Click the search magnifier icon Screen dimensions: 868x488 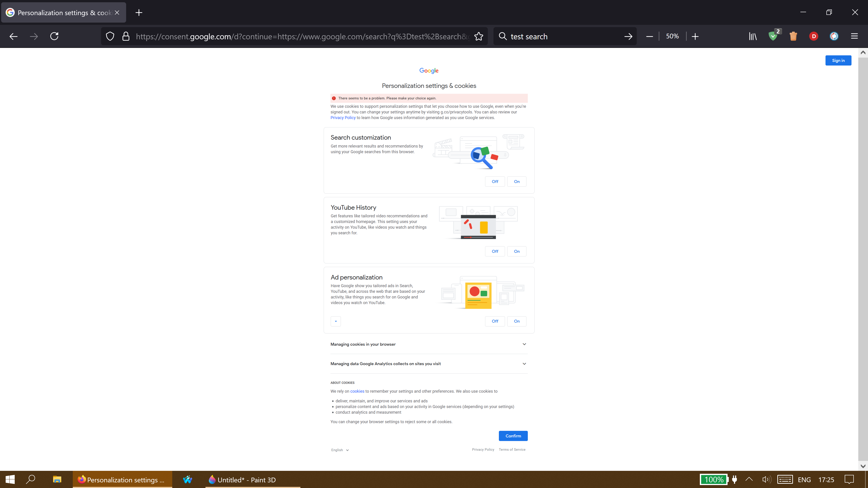click(x=503, y=36)
